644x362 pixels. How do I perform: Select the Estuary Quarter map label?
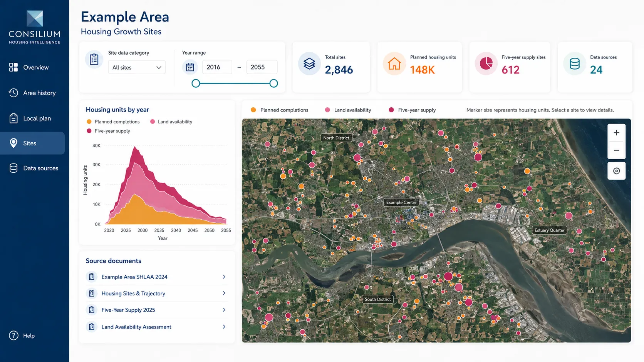coord(549,230)
